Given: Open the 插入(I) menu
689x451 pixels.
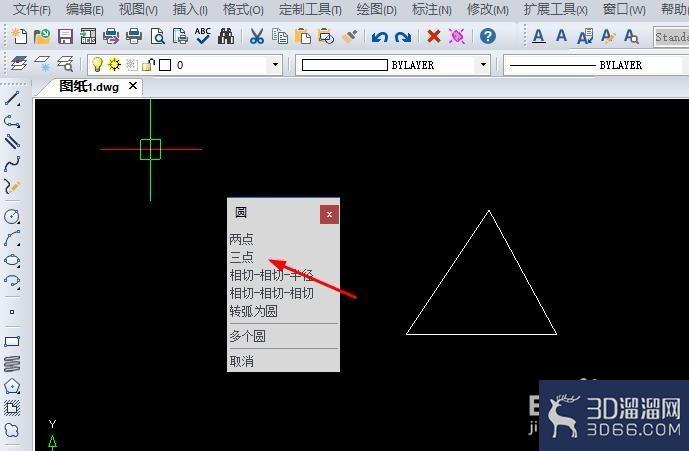Looking at the screenshot, I should click(x=190, y=9).
